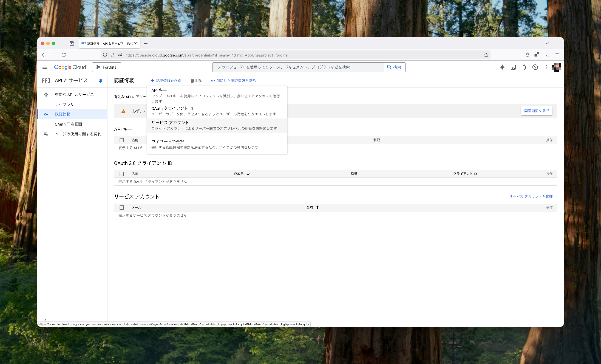Bookmark the page with the star icon
The width and height of the screenshot is (601, 364).
click(486, 55)
